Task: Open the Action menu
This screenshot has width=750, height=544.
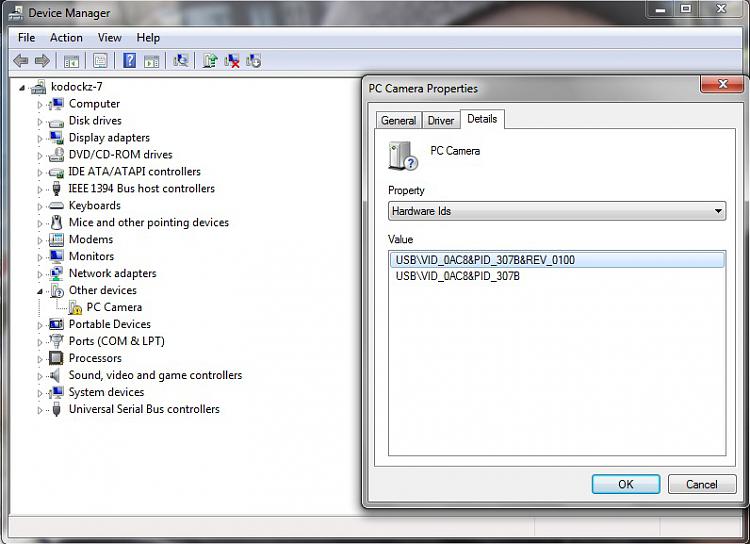Action: 66,37
